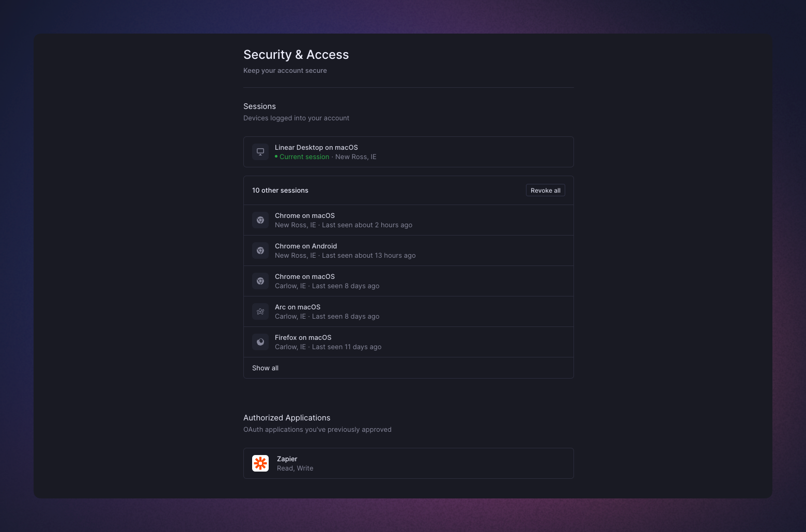The image size is (806, 532).
Task: Select the Chrome icon for Chrome on macOS session
Action: pos(260,220)
